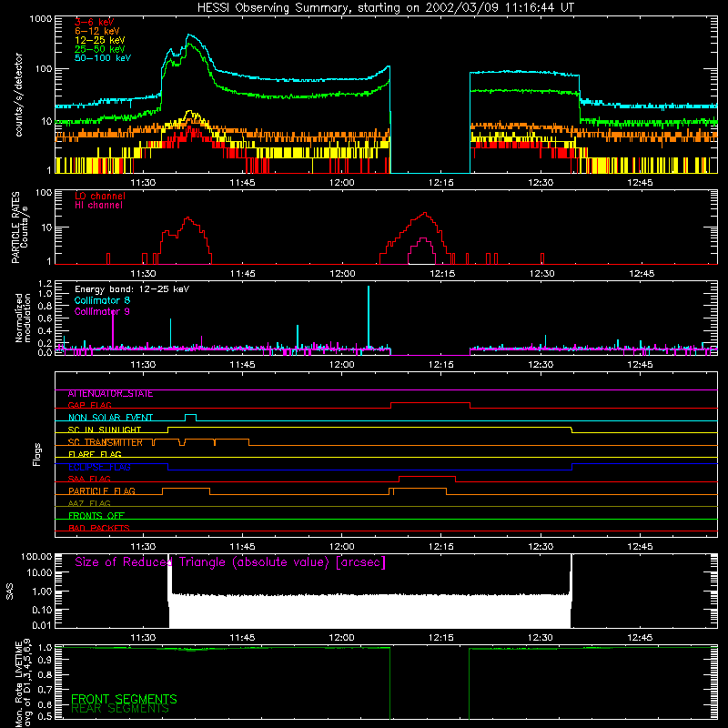Click the PARTICLE_FLAG label
This screenshot has height=728, width=728.
102,491
